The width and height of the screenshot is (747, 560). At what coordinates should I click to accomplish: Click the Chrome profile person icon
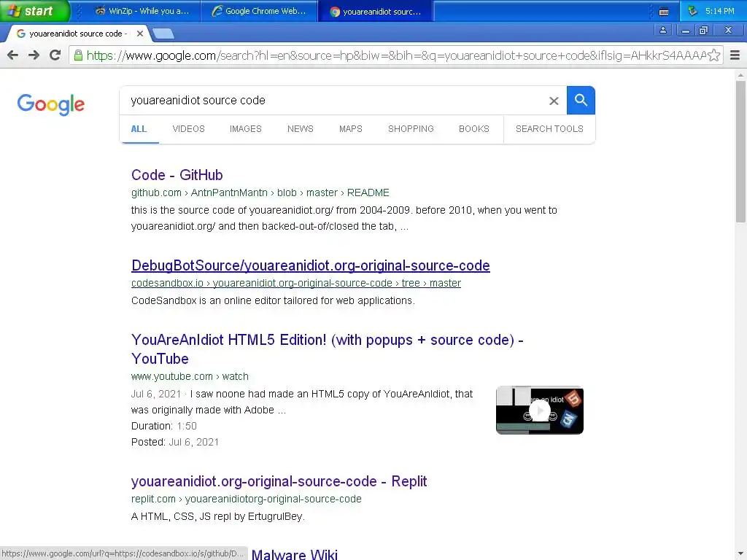662,30
